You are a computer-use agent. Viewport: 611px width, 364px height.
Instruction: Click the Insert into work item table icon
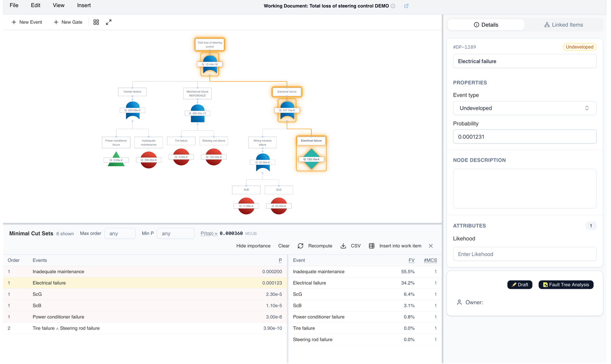coord(372,246)
